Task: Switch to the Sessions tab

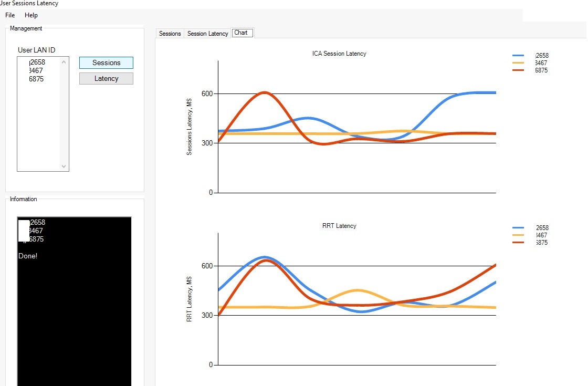Action: [x=170, y=34]
